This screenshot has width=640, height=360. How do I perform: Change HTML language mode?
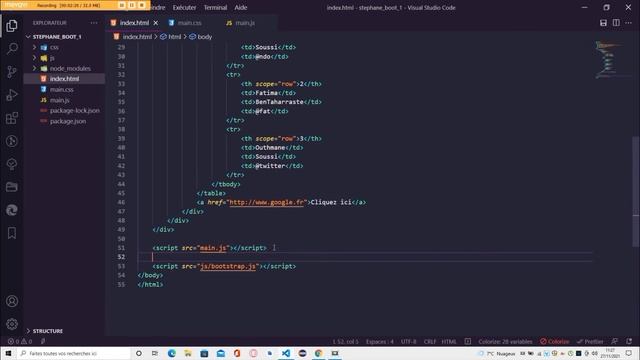click(x=449, y=342)
